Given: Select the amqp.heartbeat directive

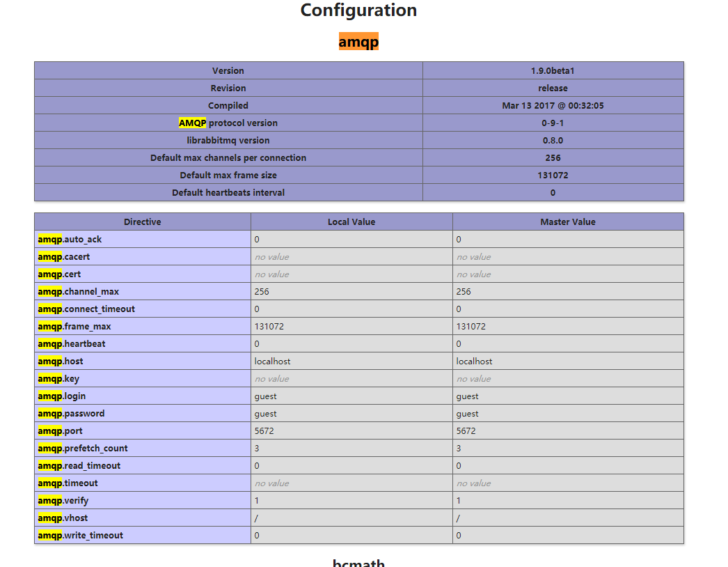Looking at the screenshot, I should [x=72, y=344].
